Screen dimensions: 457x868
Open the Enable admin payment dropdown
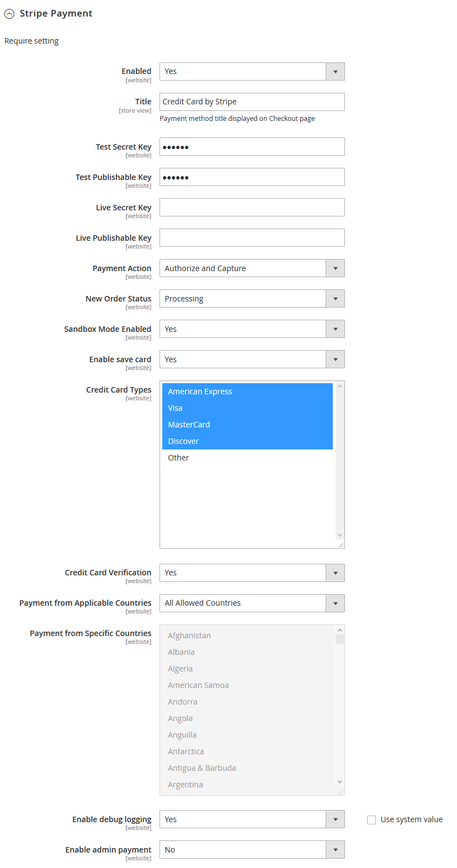pos(252,850)
